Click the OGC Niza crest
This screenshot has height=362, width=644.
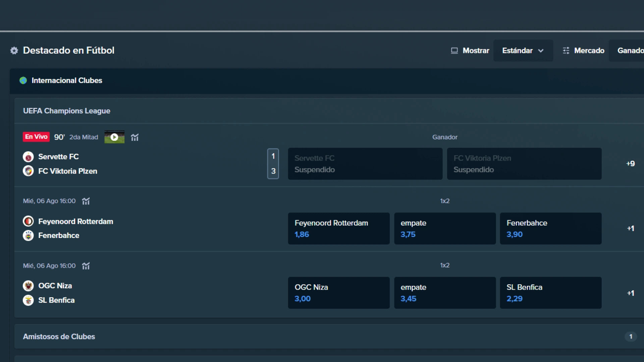(28, 286)
